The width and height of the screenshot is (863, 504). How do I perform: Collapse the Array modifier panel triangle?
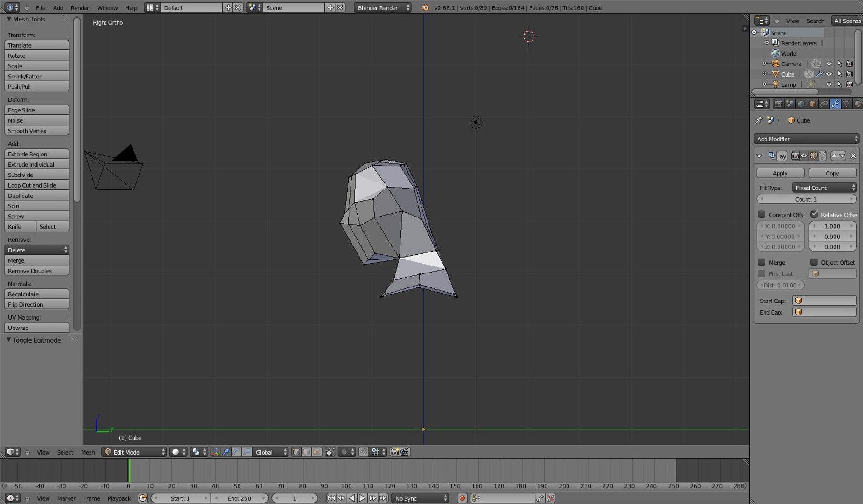[x=759, y=156]
